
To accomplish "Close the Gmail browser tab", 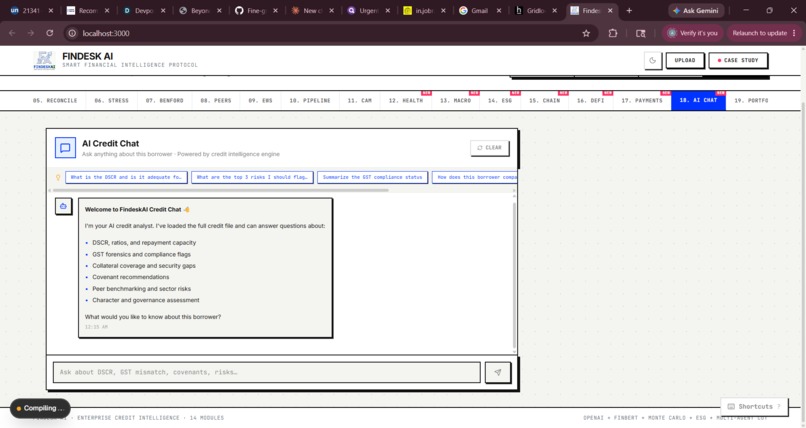I will 499,10.
